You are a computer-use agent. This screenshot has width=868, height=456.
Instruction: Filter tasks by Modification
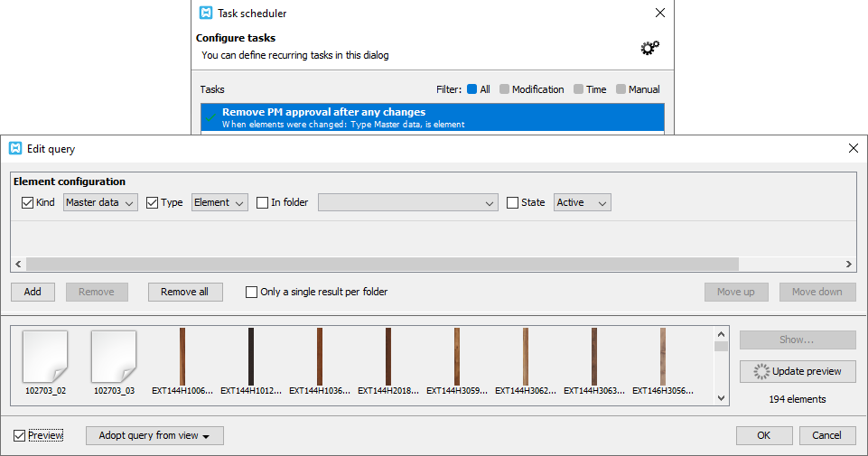point(531,89)
